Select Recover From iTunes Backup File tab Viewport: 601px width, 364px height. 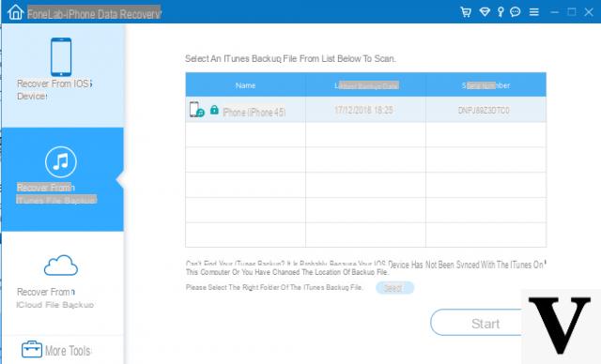point(63,179)
